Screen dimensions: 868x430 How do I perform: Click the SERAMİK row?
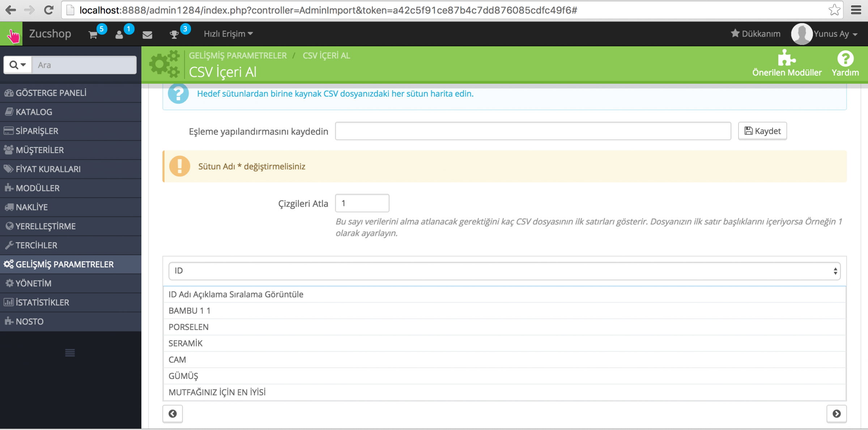point(505,343)
